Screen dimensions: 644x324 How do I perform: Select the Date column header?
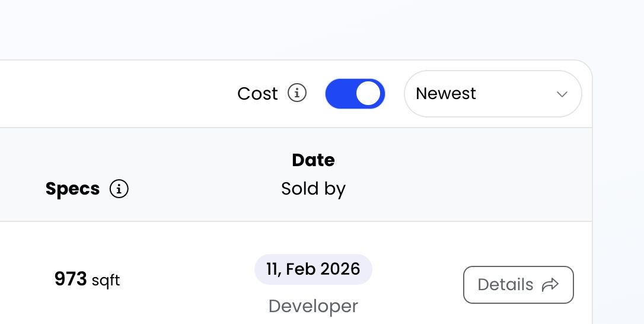pos(313,160)
